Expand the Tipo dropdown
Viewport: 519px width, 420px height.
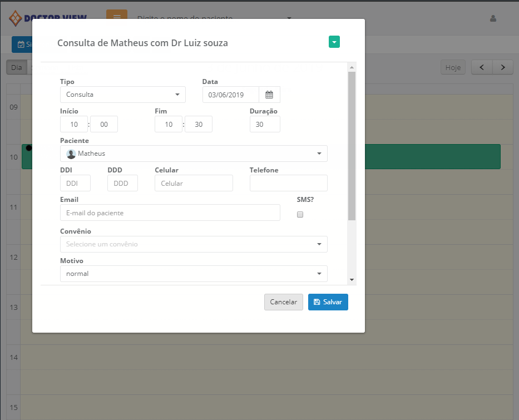coord(122,95)
